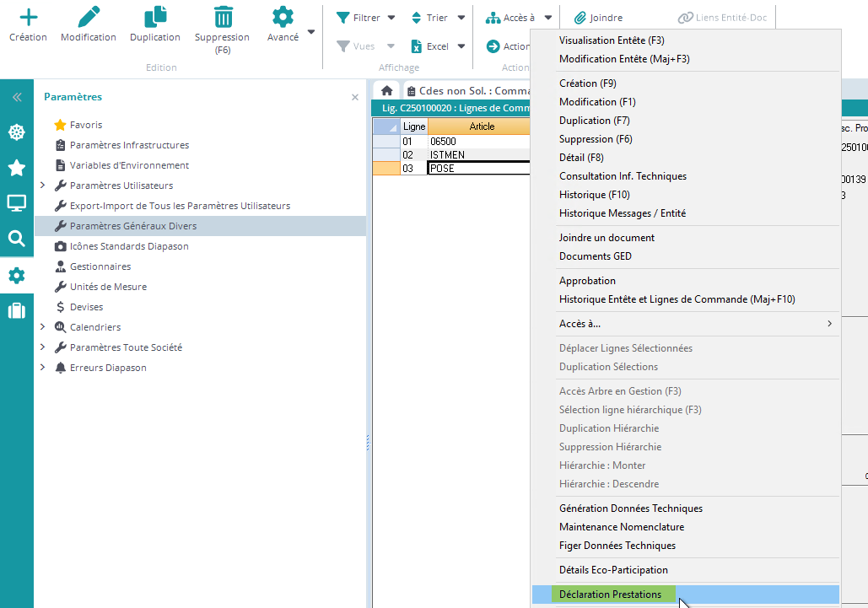The height and width of the screenshot is (608, 868).
Task: Choose Historique (F10) from context menu
Action: (594, 195)
